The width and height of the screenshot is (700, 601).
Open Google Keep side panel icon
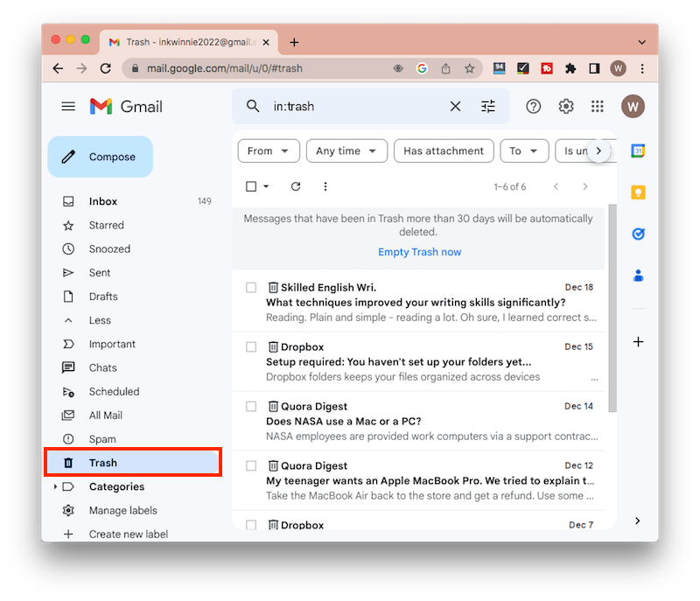point(638,192)
